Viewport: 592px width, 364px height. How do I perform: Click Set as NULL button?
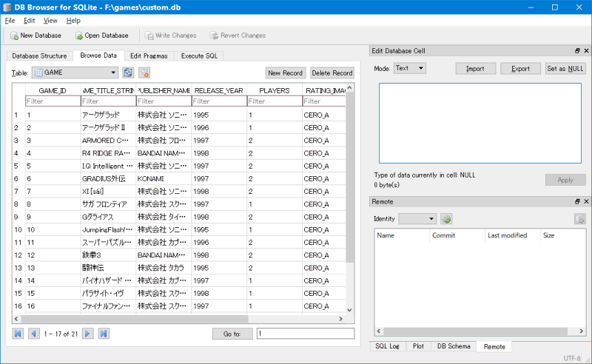[565, 69]
